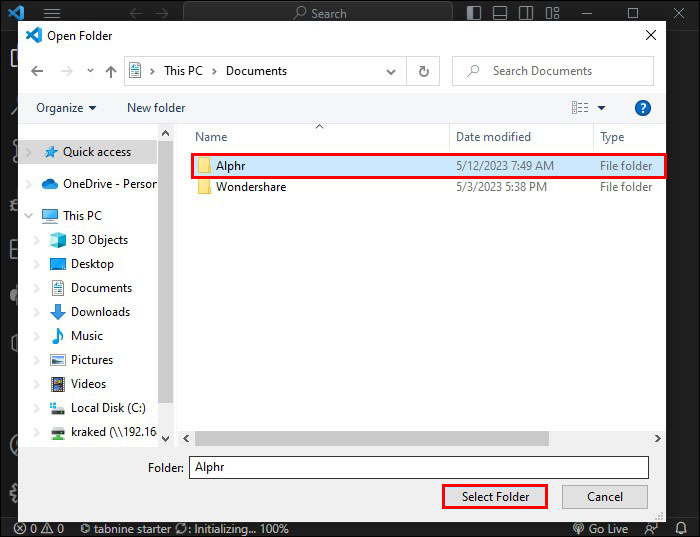Close the Open Folder dialog
The image size is (700, 537).
coord(650,35)
